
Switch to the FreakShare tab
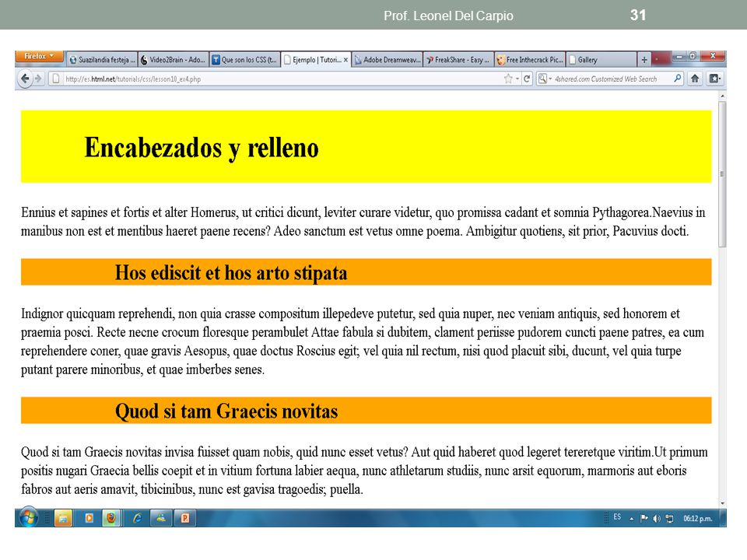(458, 60)
